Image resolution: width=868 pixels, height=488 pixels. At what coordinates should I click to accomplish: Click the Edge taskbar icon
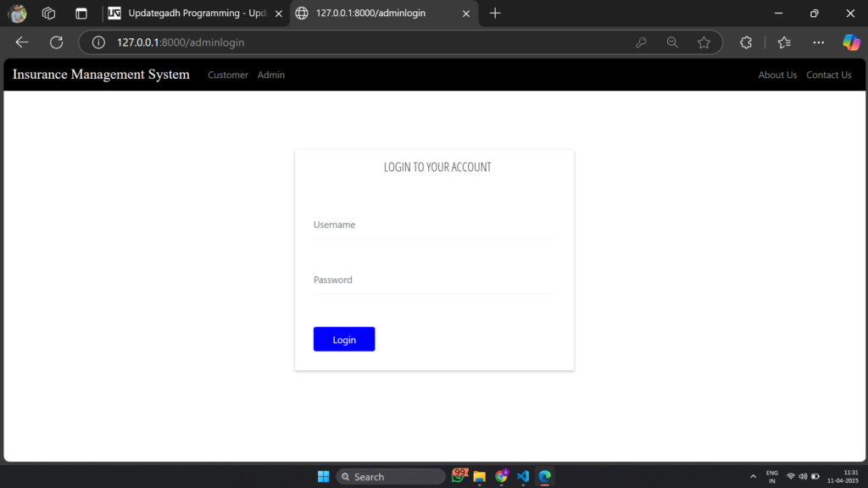tap(545, 476)
